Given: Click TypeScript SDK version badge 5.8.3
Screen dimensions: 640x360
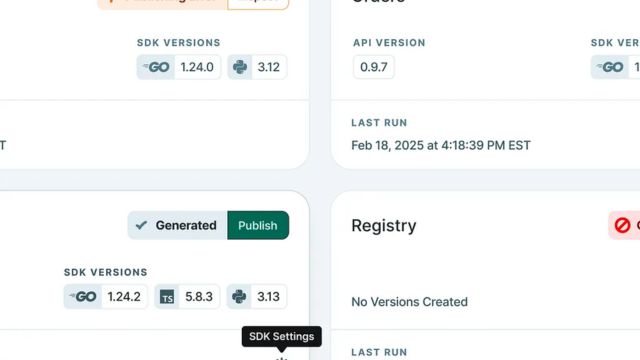Looking at the screenshot, I should point(187,296).
